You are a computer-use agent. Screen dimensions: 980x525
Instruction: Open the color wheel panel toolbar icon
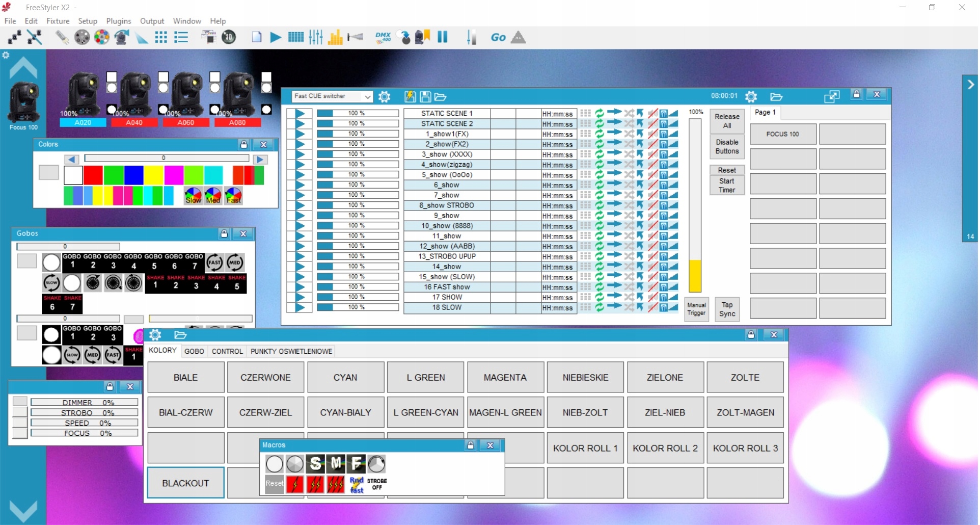102,37
